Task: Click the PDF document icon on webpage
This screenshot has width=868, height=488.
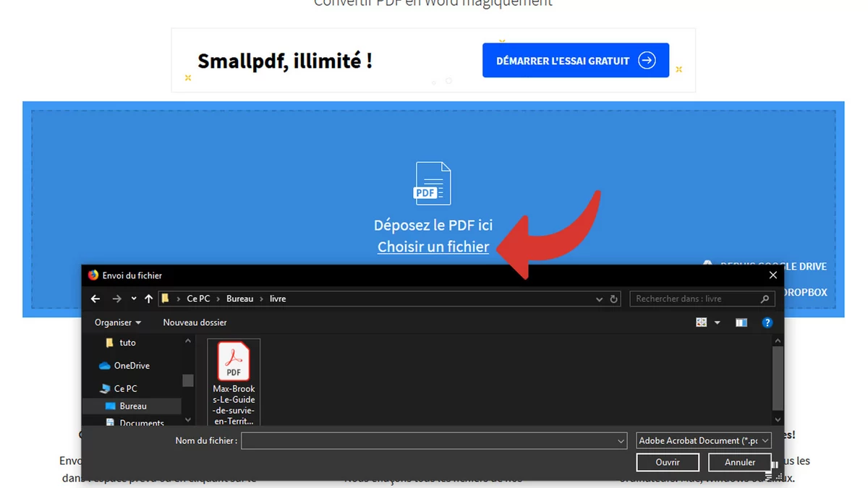Action: tap(433, 184)
